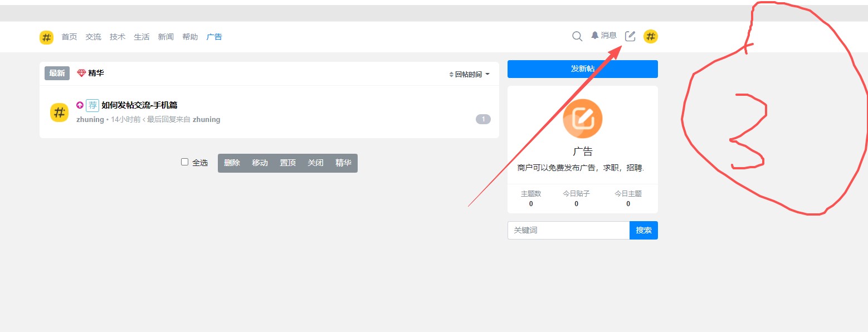Open the 如何发帖交流-手机篇 post
Image resolution: width=868 pixels, height=332 pixels.
139,105
